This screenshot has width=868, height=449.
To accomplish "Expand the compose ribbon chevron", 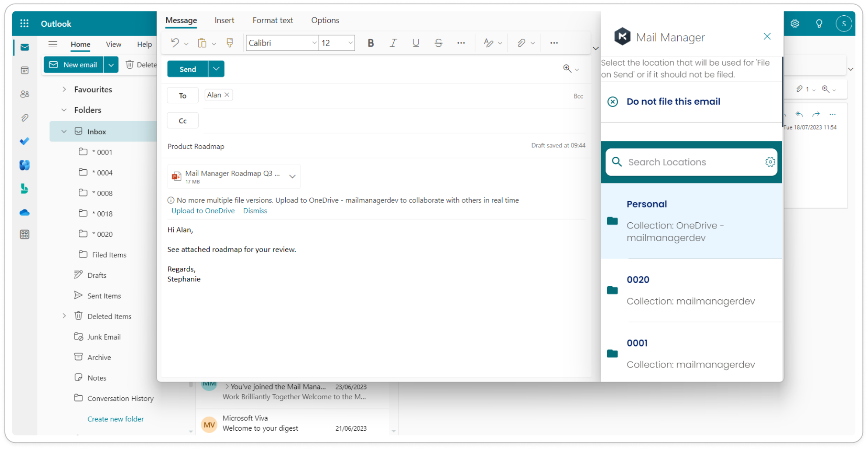I will pos(595,49).
